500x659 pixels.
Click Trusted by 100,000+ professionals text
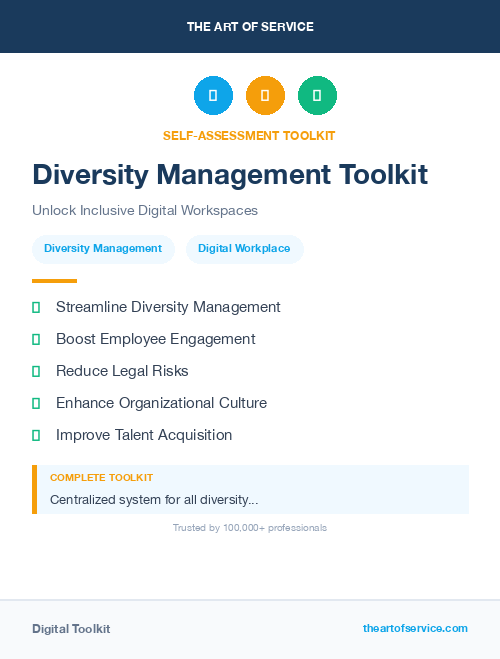pyautogui.click(x=250, y=528)
